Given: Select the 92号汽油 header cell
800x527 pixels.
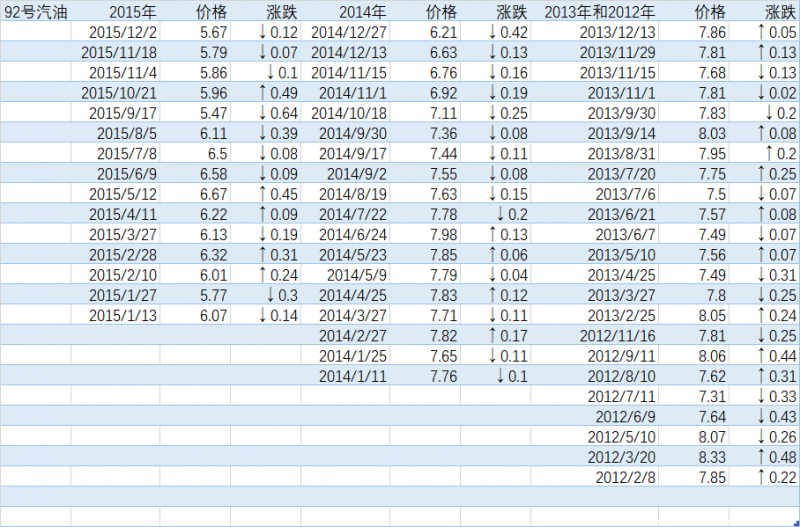Looking at the screenshot, I should click(x=36, y=12).
